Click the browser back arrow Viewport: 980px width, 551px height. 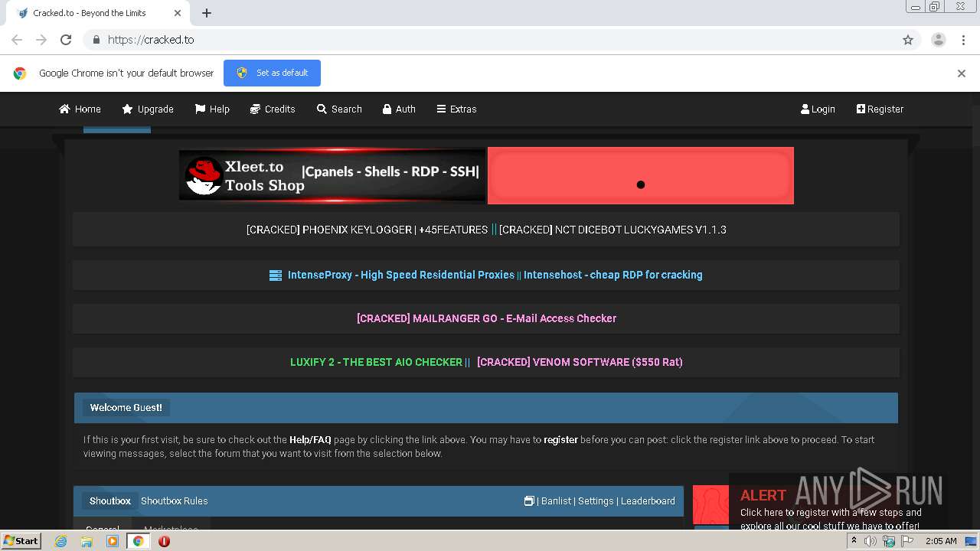point(17,40)
